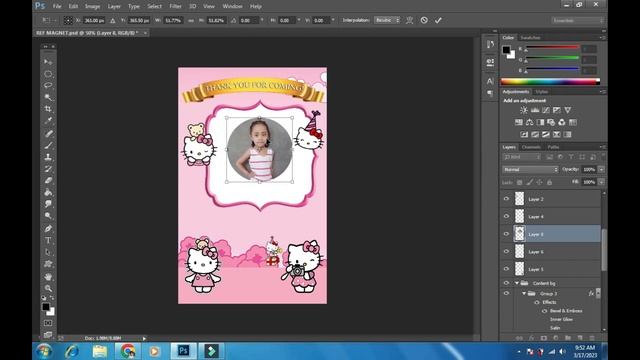Hide Layer 6 visibility eye
Screen dimensions: 640x360
pyautogui.click(x=506, y=251)
